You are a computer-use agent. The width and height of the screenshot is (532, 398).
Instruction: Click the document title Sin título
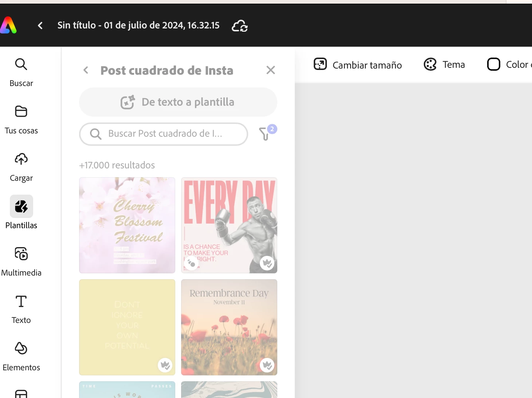(x=138, y=25)
